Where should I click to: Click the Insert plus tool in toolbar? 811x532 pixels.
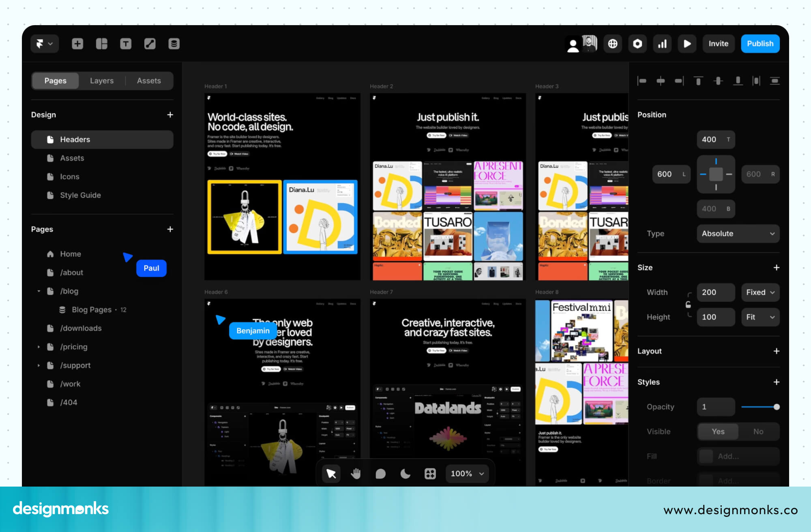click(x=77, y=44)
